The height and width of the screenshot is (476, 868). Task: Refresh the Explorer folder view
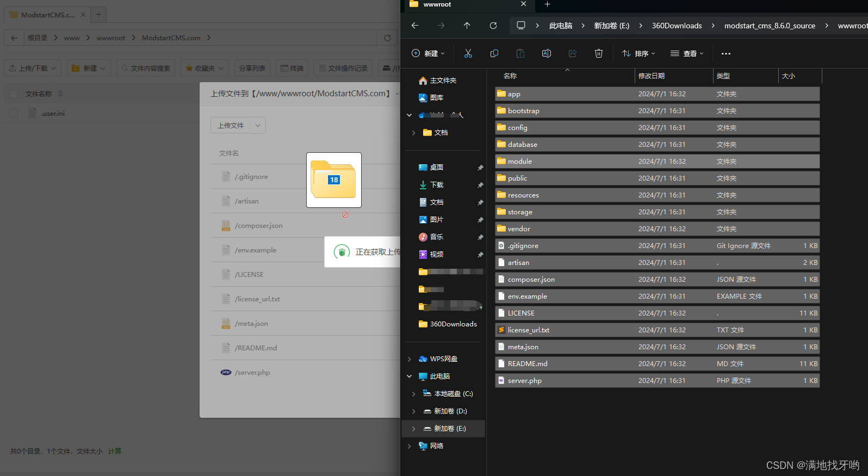[x=493, y=26]
